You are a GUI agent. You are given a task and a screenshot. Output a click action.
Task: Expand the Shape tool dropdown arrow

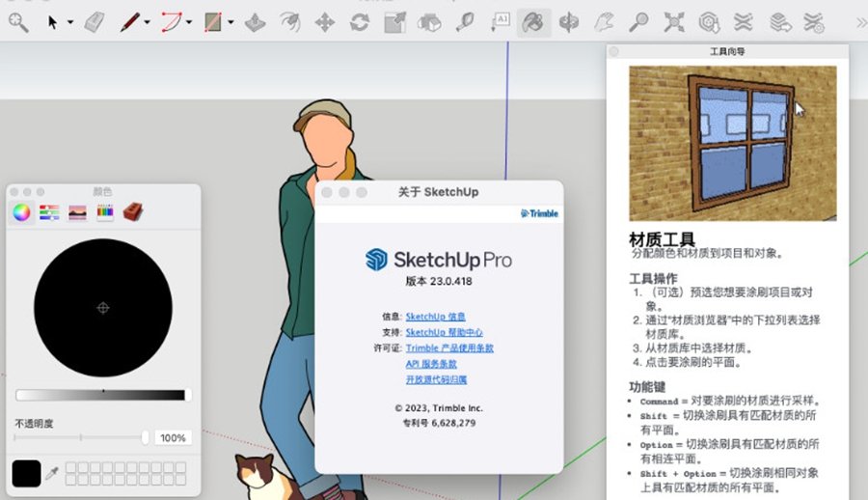(231, 23)
